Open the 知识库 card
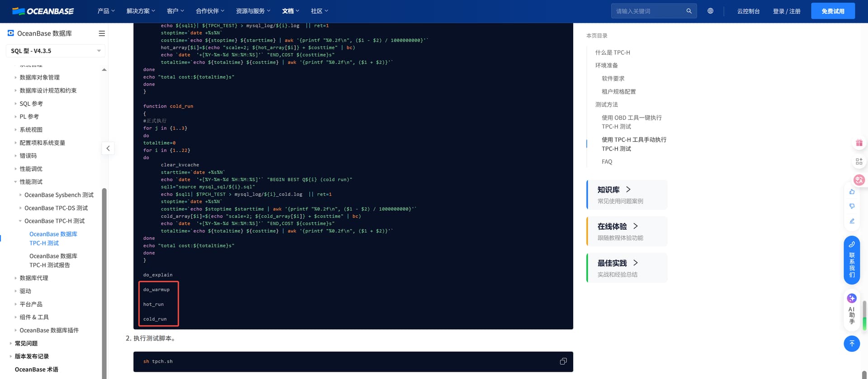The image size is (868, 379). (627, 194)
